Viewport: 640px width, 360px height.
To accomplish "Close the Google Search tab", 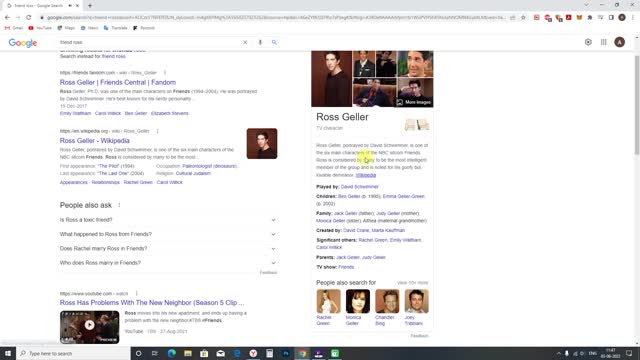I will click(x=77, y=6).
